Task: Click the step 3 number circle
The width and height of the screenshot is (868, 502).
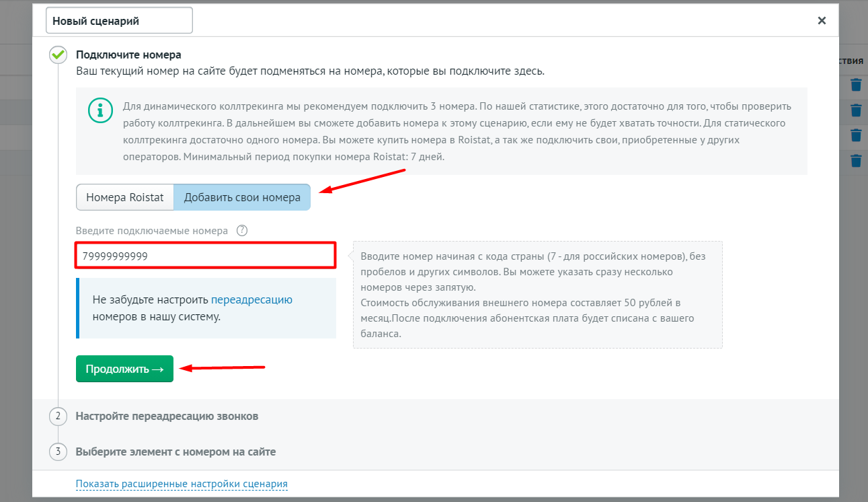Action: pos(58,452)
